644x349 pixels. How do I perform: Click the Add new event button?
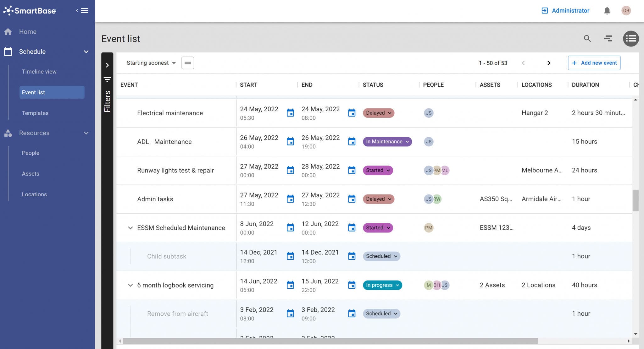pyautogui.click(x=594, y=63)
